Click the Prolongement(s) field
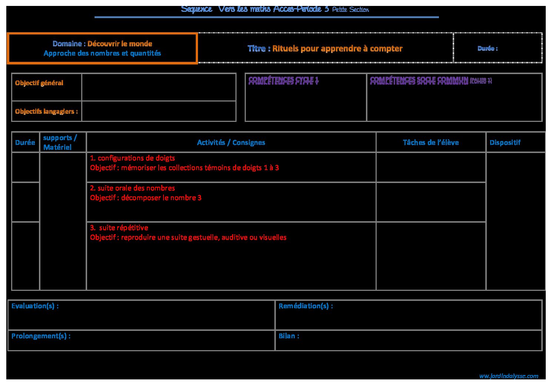The width and height of the screenshot is (555, 392). coord(141,340)
